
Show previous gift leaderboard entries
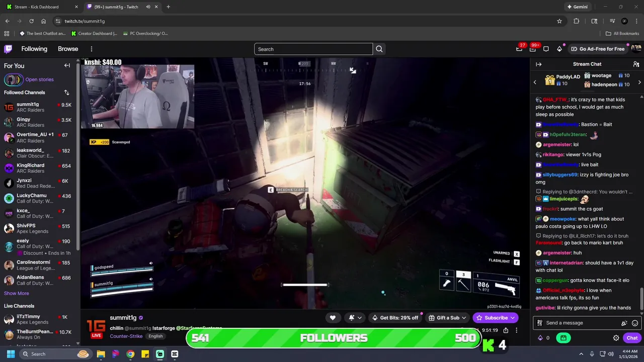(535, 82)
